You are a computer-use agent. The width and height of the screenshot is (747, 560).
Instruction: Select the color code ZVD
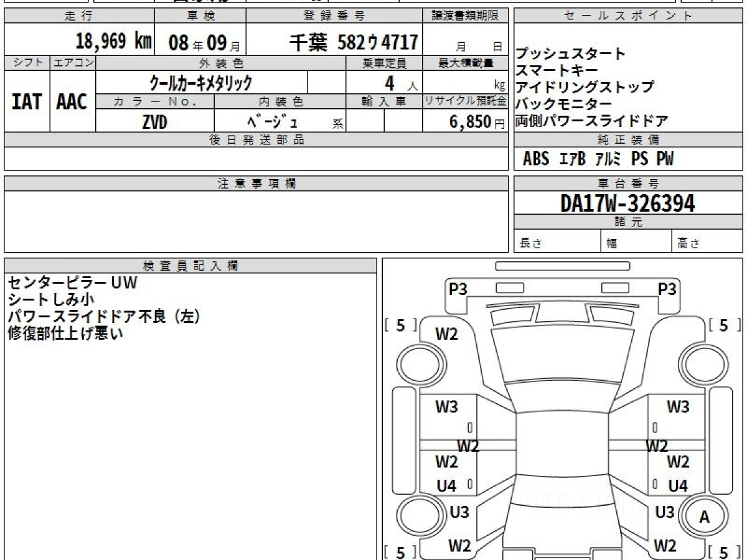point(154,123)
